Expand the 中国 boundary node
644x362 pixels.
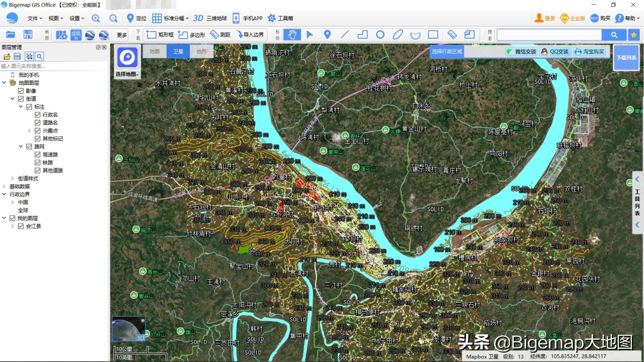[12, 202]
